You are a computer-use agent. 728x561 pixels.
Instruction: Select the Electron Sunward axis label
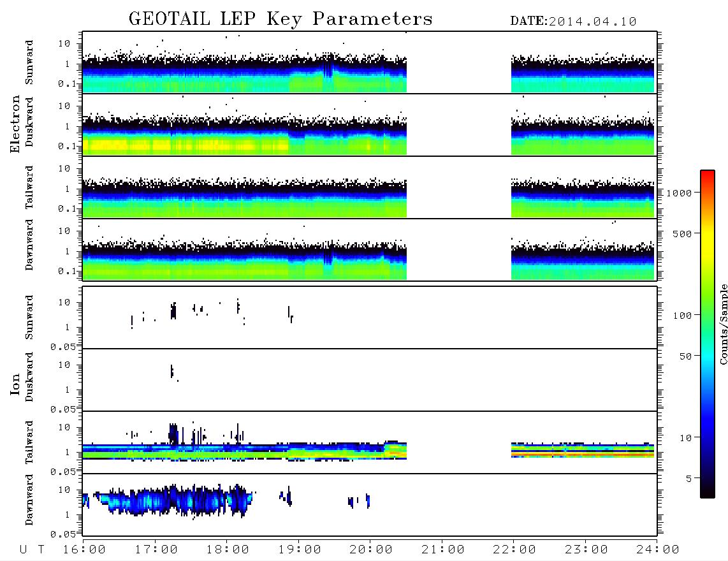[x=29, y=62]
